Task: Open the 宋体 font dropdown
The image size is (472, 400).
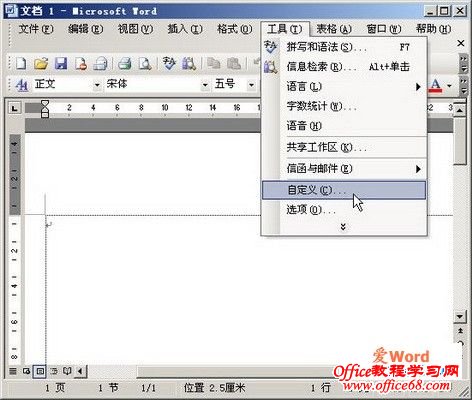Action: 205,85
